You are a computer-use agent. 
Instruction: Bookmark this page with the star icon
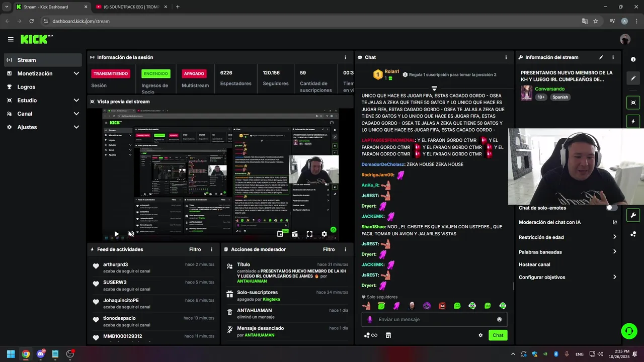click(x=596, y=21)
